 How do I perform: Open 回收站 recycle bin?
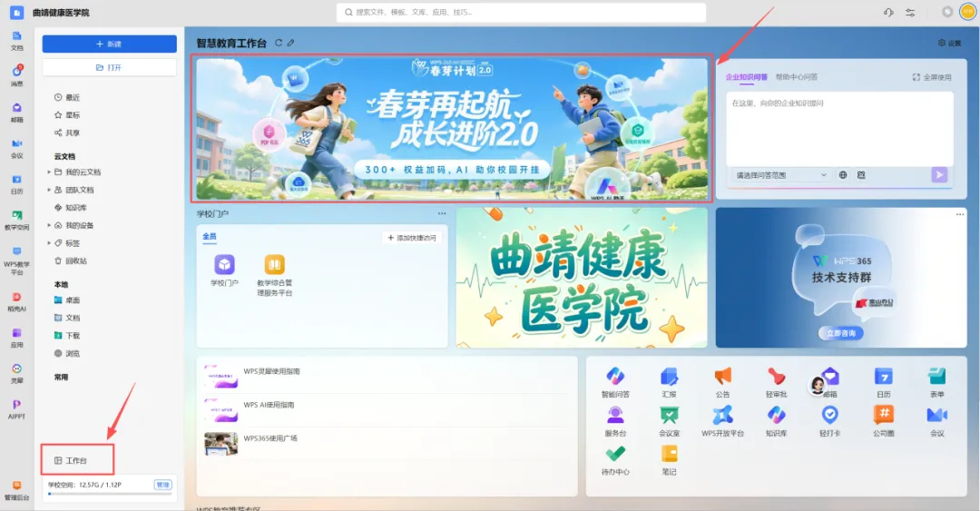[71, 260]
